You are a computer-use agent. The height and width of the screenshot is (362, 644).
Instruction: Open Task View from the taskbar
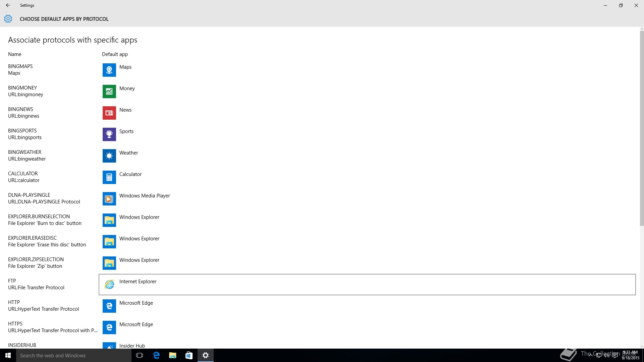coord(140,355)
